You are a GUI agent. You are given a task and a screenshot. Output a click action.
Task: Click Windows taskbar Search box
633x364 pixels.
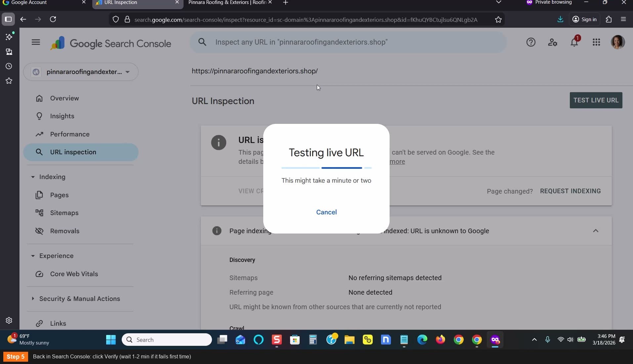click(167, 340)
